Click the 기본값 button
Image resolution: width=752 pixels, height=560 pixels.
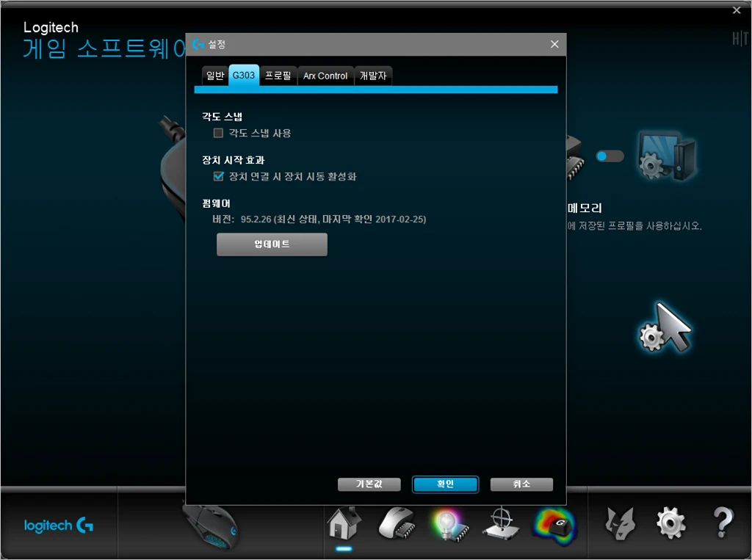(x=369, y=484)
